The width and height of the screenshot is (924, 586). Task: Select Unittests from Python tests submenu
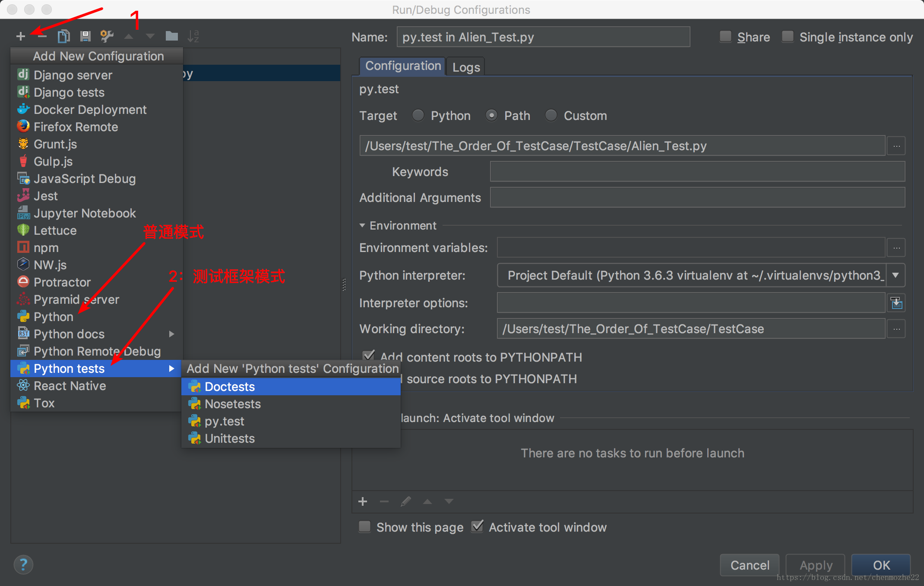[228, 438]
